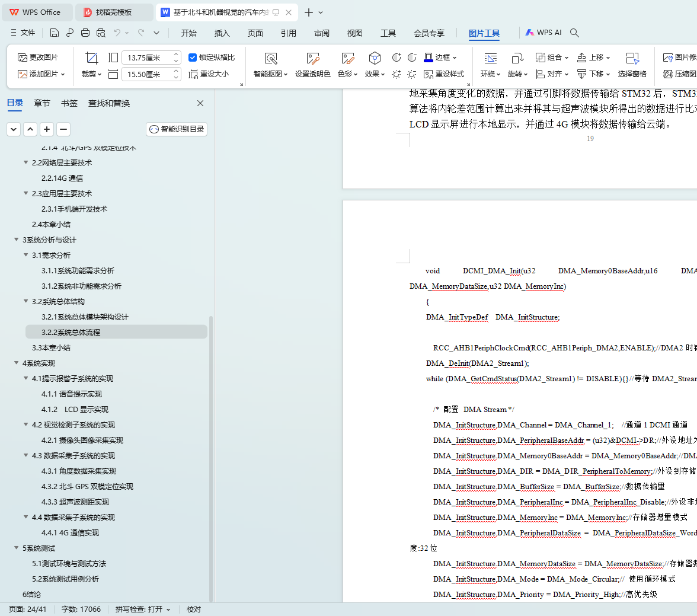The image size is (697, 616).
Task: Click collapse outline minus button
Action: (x=63, y=129)
